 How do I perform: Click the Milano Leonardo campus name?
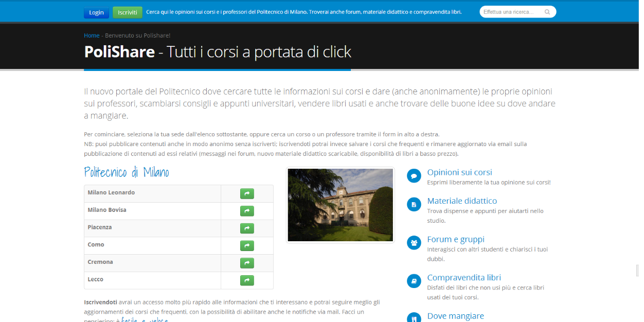111,192
